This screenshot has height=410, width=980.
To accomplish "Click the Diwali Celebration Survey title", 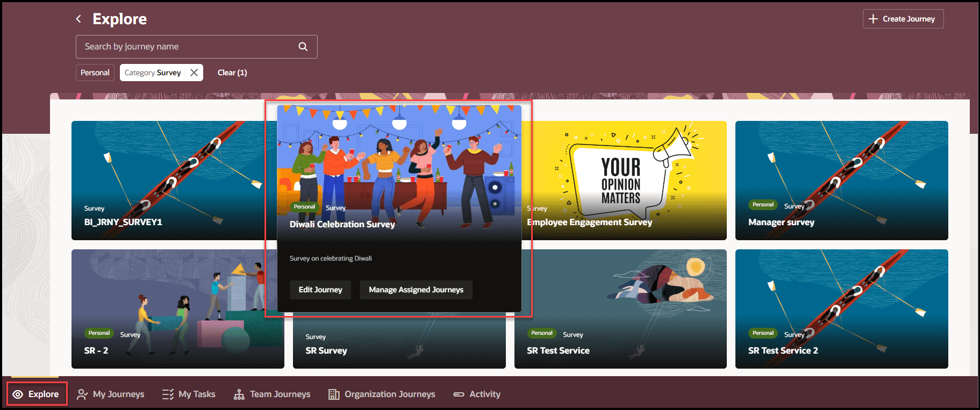I will pos(342,225).
